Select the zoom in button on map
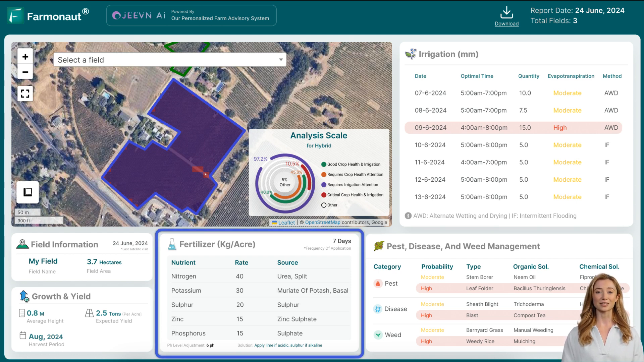This screenshot has width=644, height=362. [x=24, y=57]
